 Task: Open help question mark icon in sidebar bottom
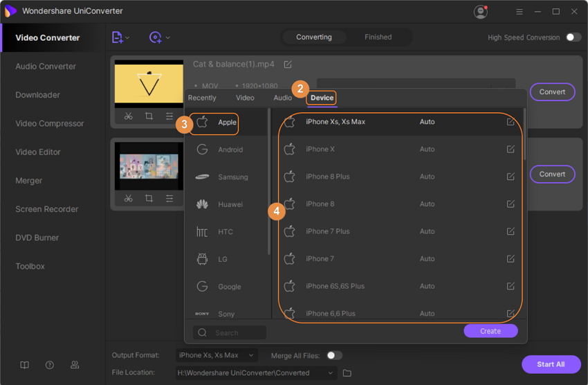50,365
